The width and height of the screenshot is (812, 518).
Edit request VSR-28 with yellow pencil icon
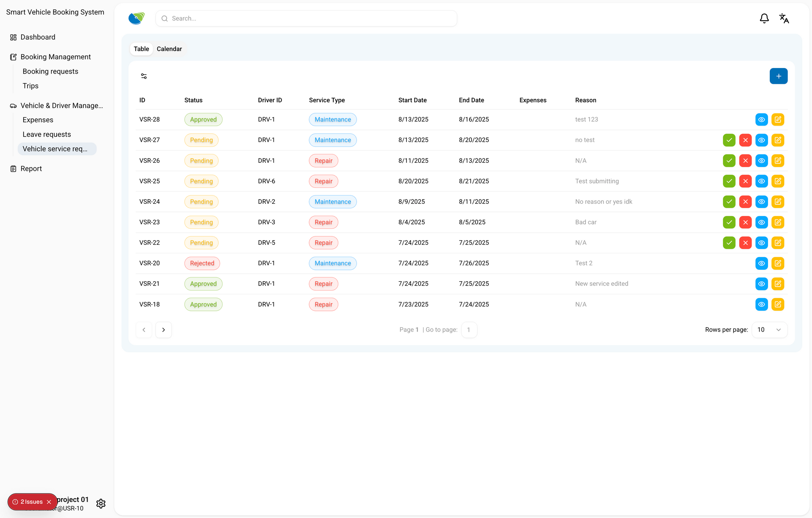point(778,120)
